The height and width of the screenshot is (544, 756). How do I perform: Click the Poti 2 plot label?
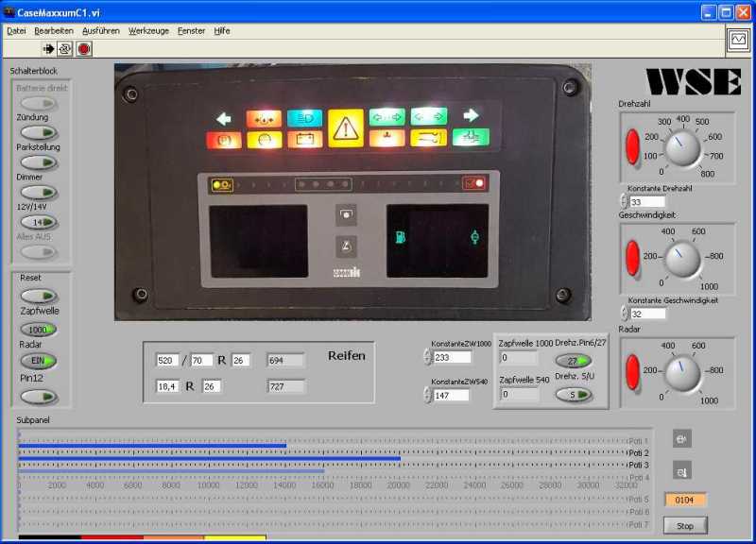(x=639, y=453)
